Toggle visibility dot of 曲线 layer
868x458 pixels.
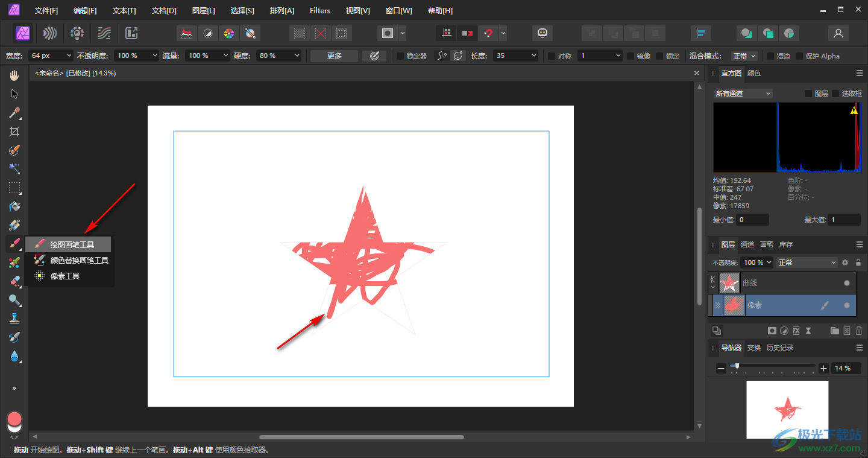847,283
